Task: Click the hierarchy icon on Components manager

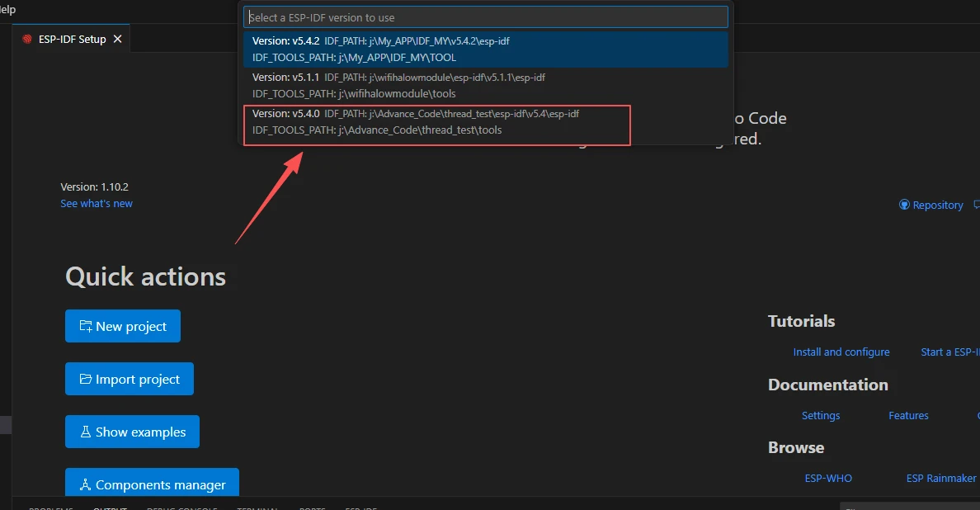Action: 85,485
